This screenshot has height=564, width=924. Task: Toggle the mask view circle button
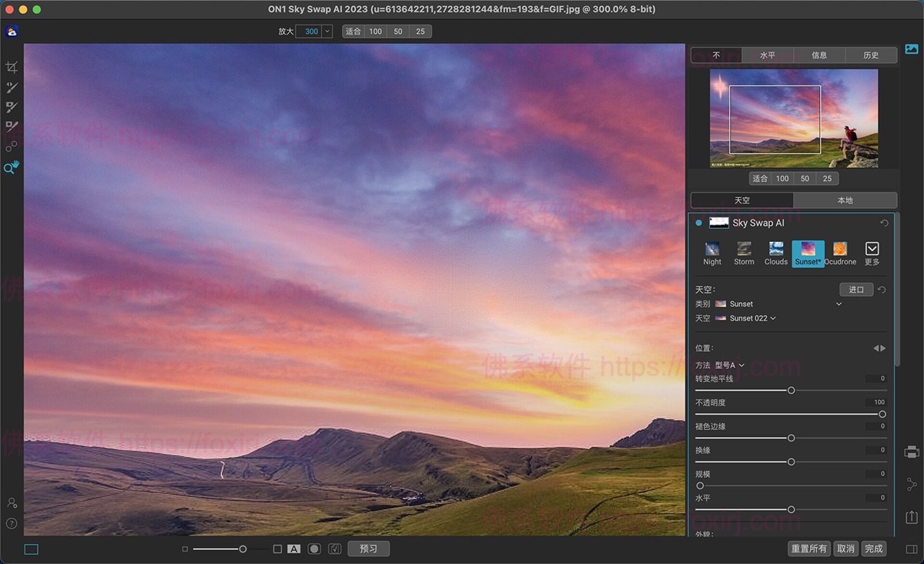click(x=314, y=549)
